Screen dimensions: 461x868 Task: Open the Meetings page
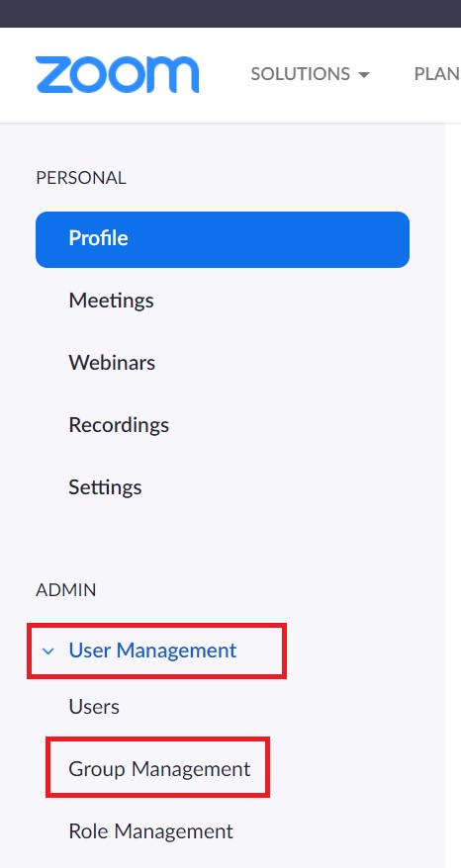tap(111, 302)
